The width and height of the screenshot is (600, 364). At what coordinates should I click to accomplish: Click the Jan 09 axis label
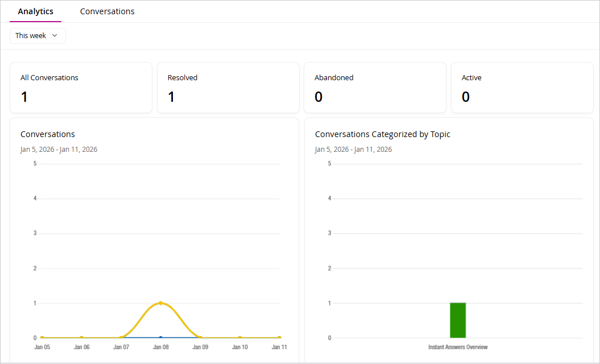[x=200, y=347]
